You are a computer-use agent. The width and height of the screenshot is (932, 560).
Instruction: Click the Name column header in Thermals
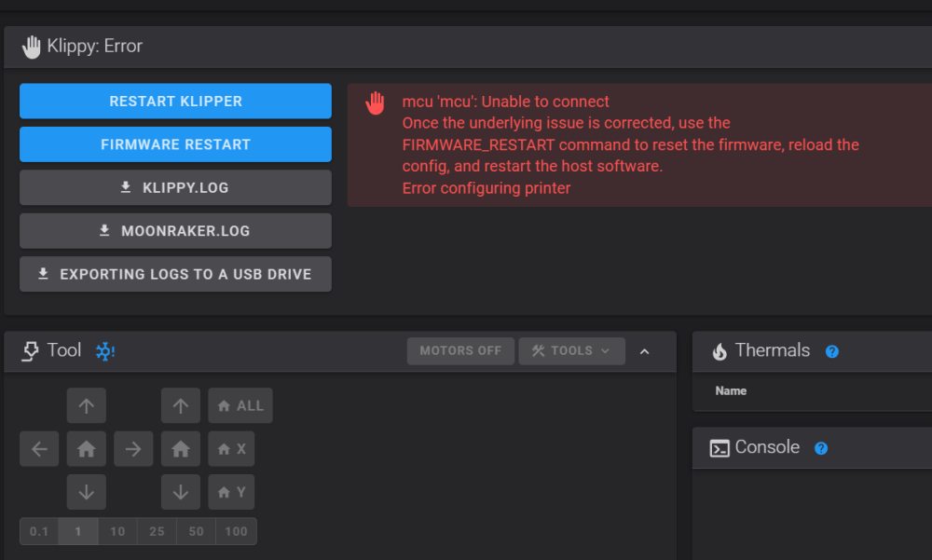click(731, 391)
